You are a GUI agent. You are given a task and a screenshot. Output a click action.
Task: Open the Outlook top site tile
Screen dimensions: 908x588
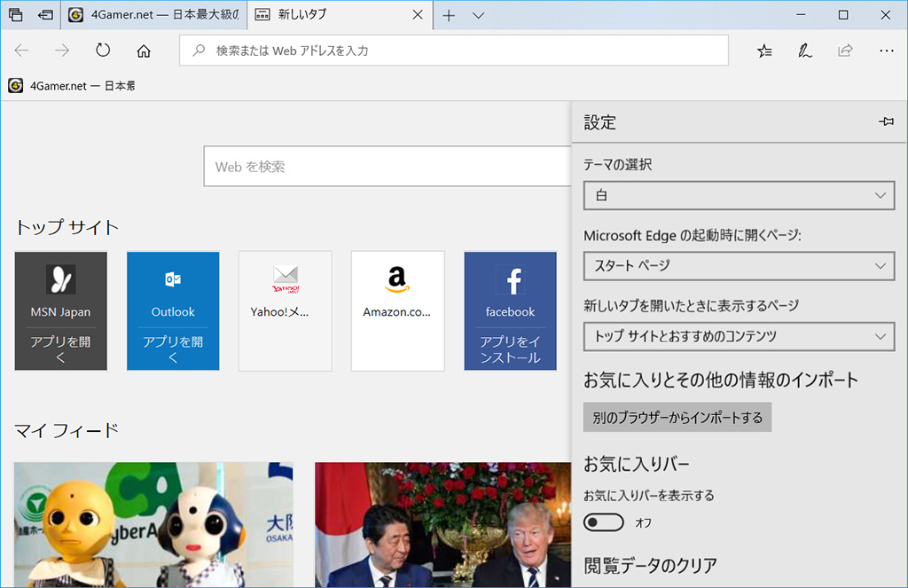coord(173,310)
